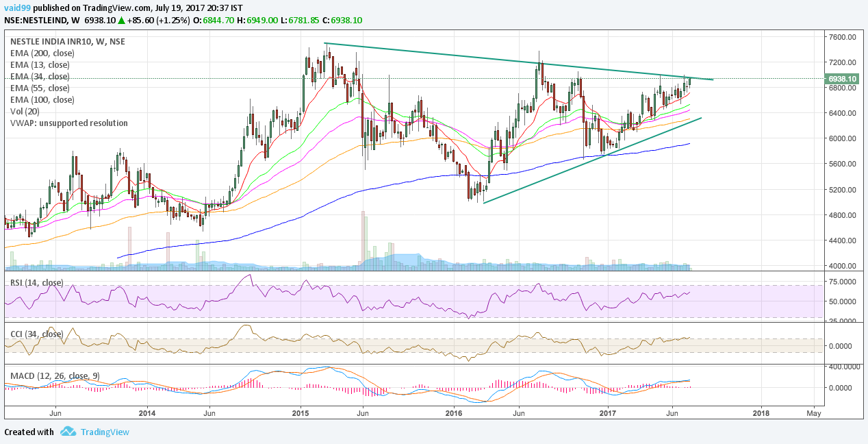Select the ascending lower trendline on chart
The image size is (868, 444).
pyautogui.click(x=592, y=160)
